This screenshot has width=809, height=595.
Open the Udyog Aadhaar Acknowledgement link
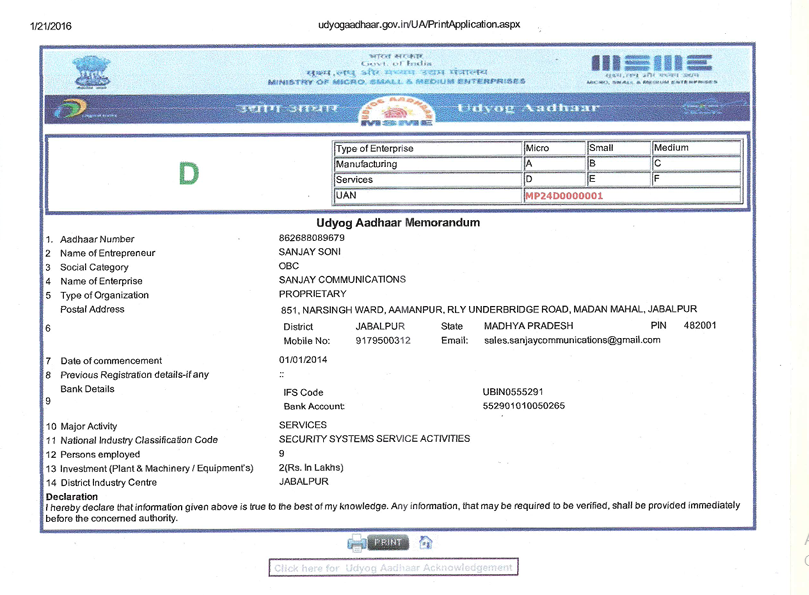tap(393, 568)
